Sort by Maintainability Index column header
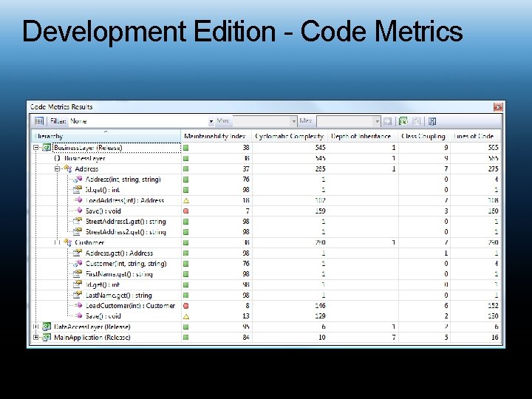The height and width of the screenshot is (399, 532). [216, 136]
